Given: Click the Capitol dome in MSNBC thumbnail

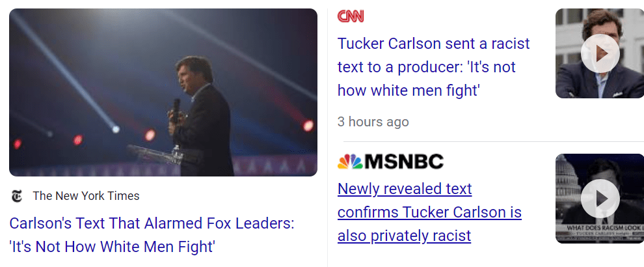Looking at the screenshot, I should 567,176.
